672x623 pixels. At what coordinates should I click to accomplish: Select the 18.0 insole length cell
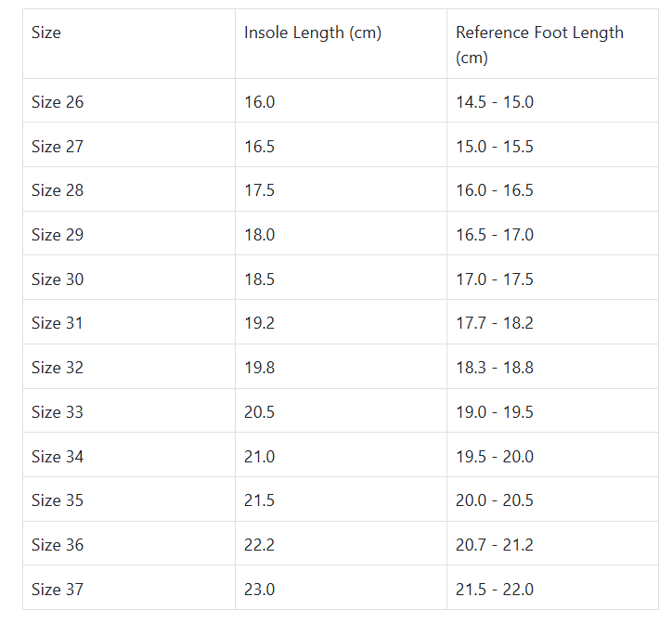260,235
